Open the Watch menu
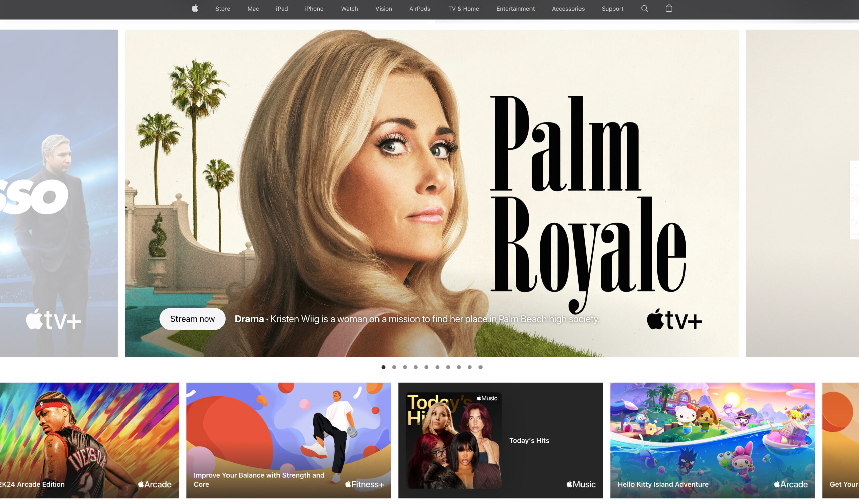This screenshot has height=504, width=859. (349, 9)
